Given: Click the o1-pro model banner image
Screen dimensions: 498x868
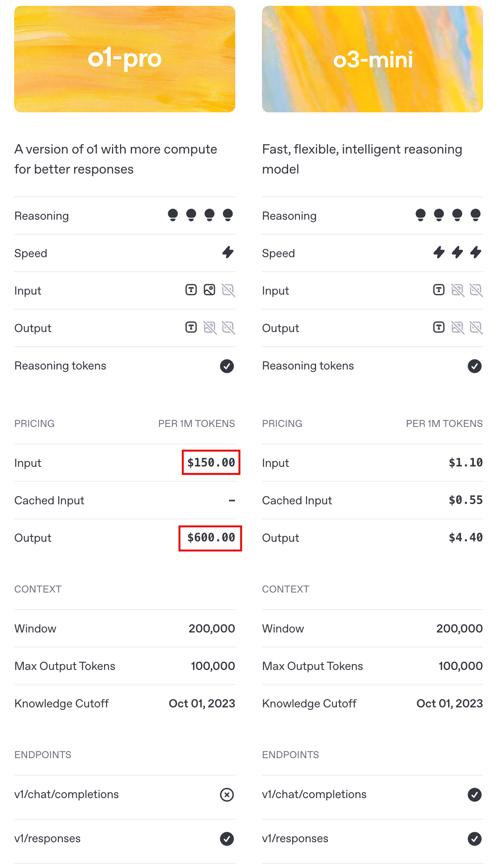Looking at the screenshot, I should click(x=124, y=59).
